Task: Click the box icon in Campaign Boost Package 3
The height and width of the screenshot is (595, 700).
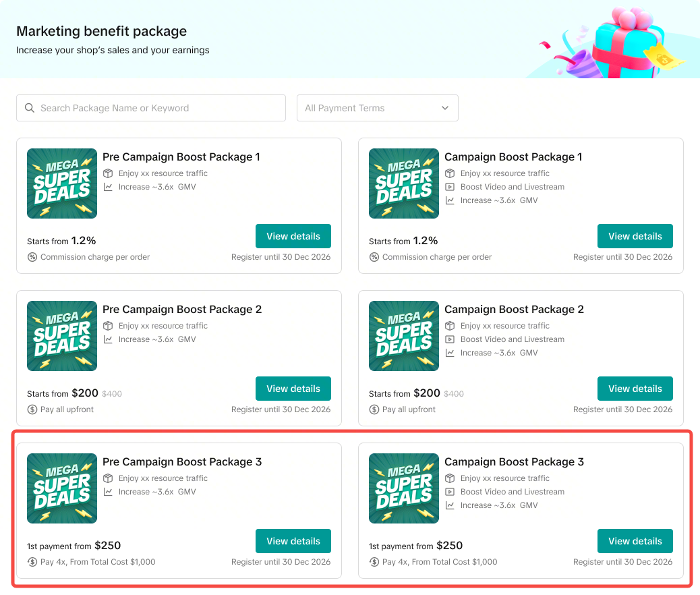Action: pyautogui.click(x=450, y=478)
